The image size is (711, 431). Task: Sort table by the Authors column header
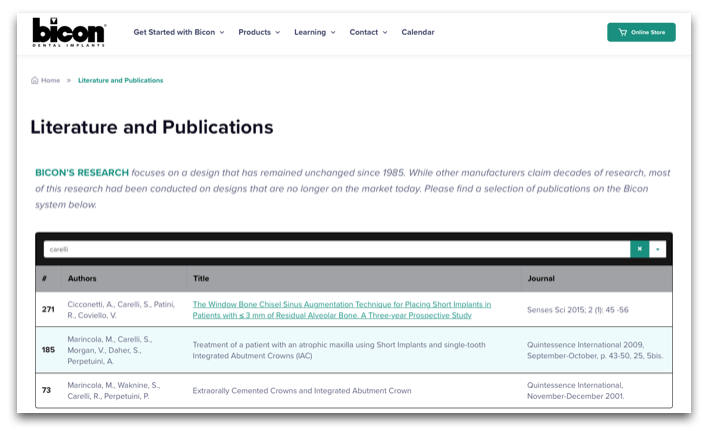coord(82,278)
